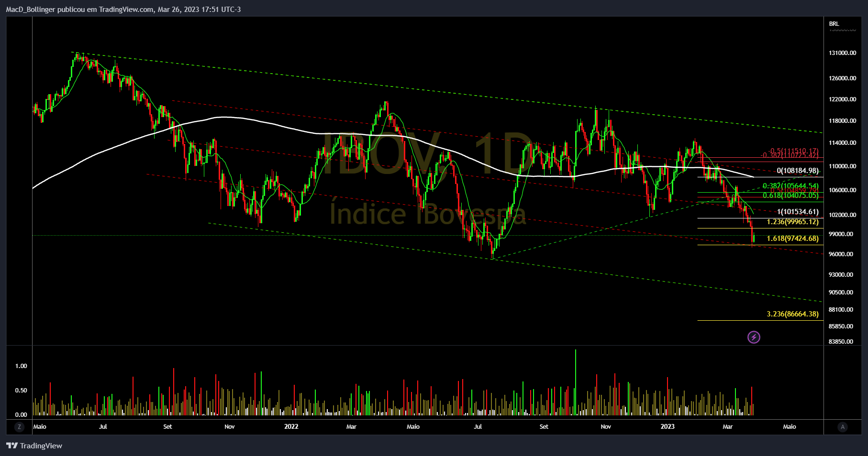Click the 110000.00 price axis value
The height and width of the screenshot is (456, 868).
[x=842, y=166]
